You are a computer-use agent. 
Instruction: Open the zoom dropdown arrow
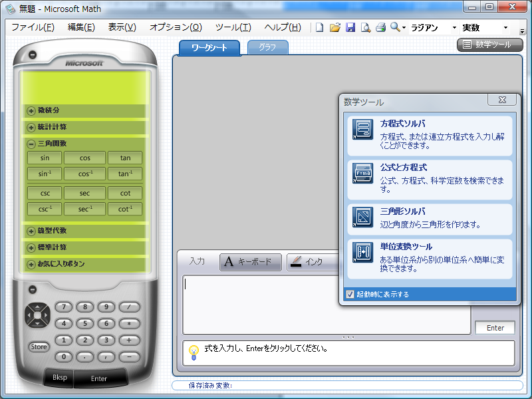[404, 28]
